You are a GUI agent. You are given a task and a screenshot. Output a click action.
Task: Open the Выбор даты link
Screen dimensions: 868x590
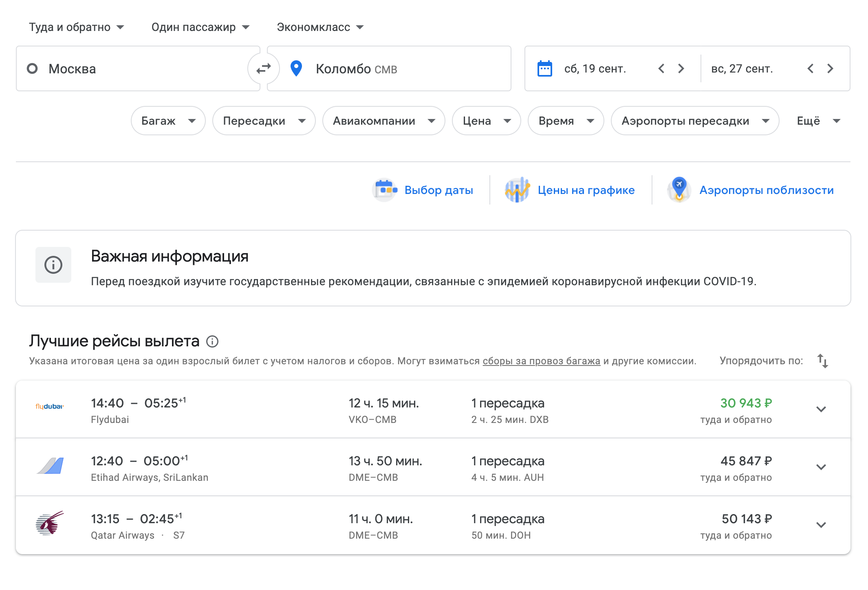pyautogui.click(x=439, y=190)
